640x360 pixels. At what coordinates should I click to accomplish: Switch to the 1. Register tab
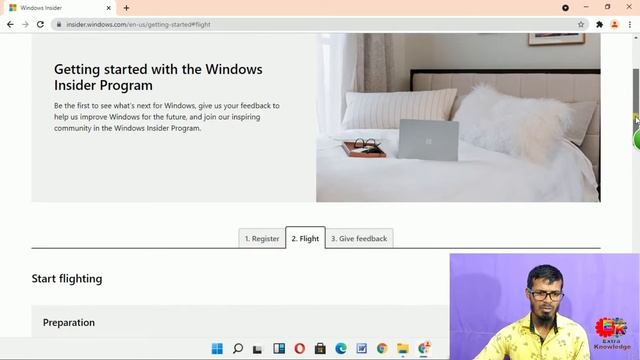[x=262, y=238]
